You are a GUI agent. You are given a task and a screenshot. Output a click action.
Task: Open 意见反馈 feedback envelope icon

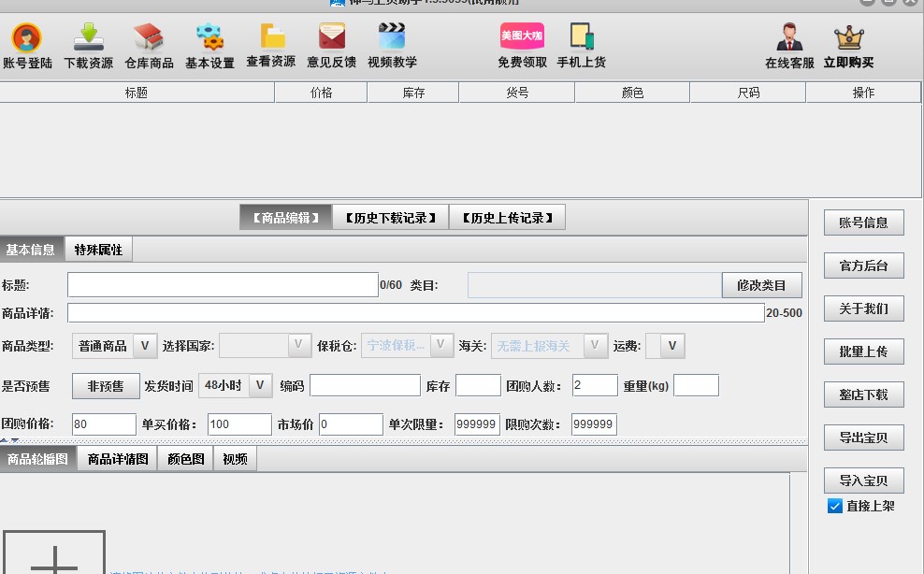(331, 39)
